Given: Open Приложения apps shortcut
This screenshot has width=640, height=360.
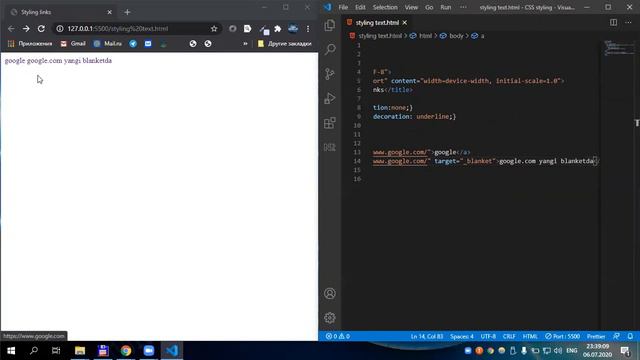Looking at the screenshot, I should point(30,44).
